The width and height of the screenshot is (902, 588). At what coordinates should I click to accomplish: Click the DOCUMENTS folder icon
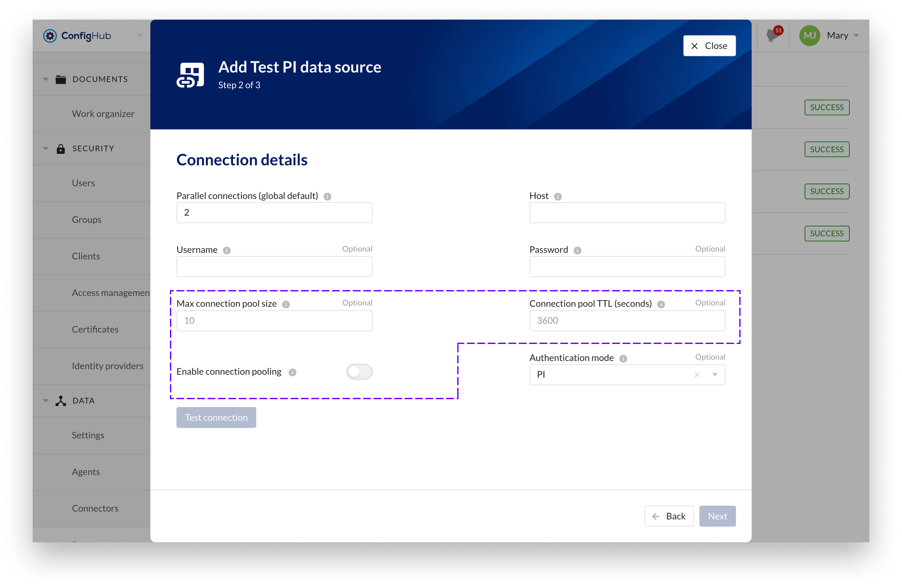61,79
